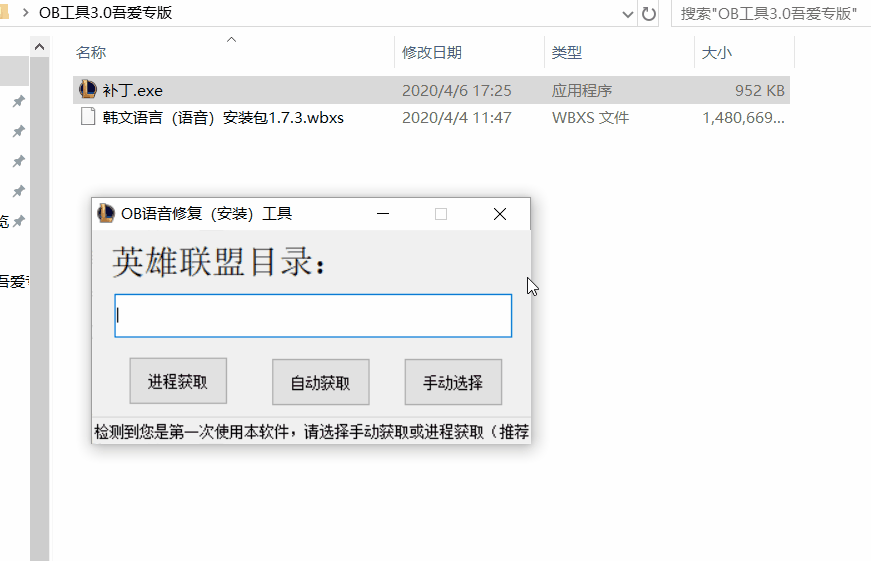Viewport: 871px width, 561px height.
Task: Click the date 2020/4/4 11:47
Action: (457, 118)
